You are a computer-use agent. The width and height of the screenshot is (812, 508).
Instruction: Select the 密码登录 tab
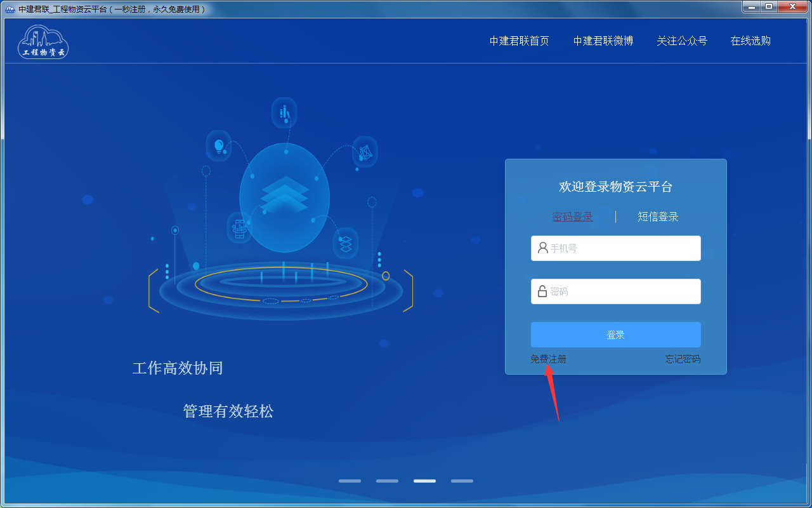click(x=573, y=217)
